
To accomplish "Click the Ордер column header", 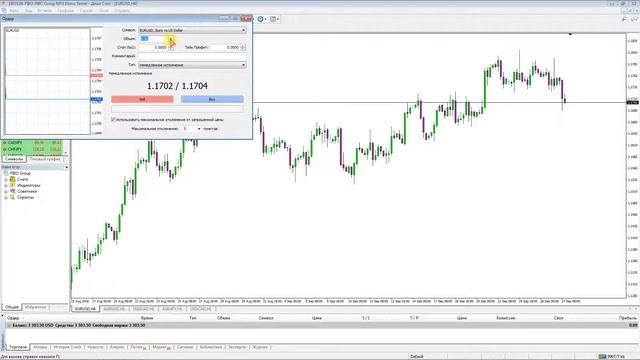I will (x=13, y=318).
